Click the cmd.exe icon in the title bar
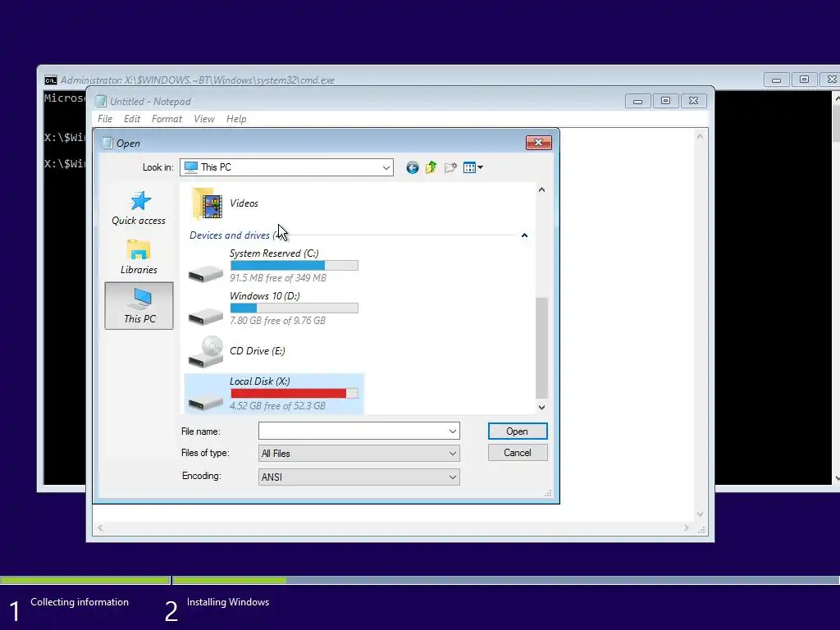 click(x=50, y=80)
